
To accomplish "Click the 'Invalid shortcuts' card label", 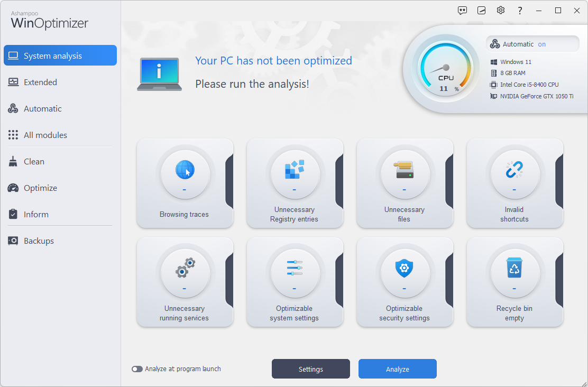I will point(514,215).
